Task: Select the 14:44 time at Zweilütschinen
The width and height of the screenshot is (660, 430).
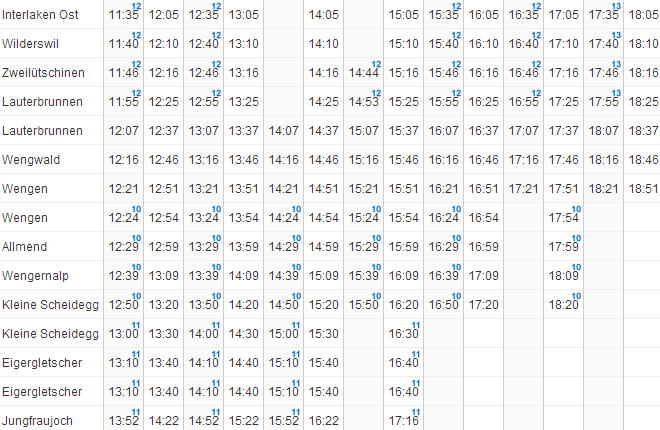Action: [364, 74]
